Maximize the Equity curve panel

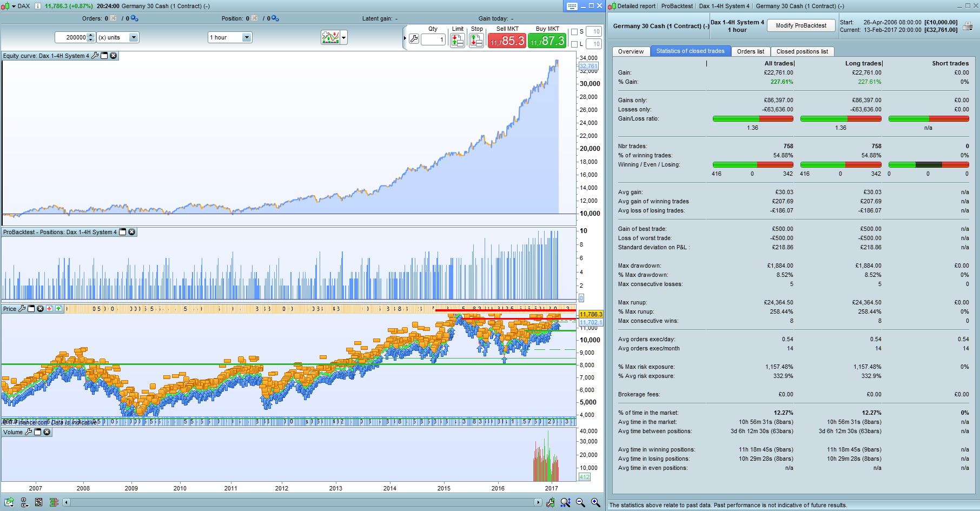(104, 56)
